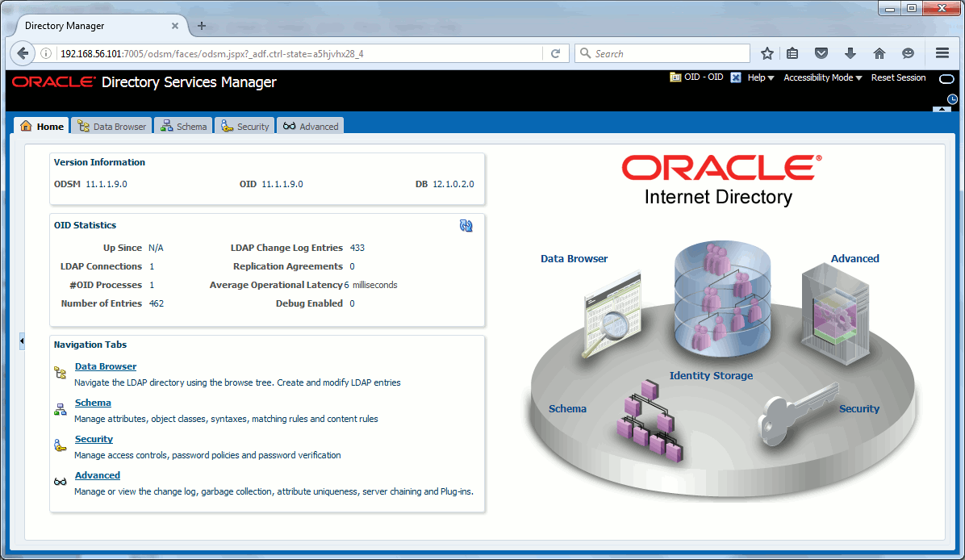Image resolution: width=965 pixels, height=560 pixels.
Task: Switch to the Data Browser tab
Action: point(111,126)
